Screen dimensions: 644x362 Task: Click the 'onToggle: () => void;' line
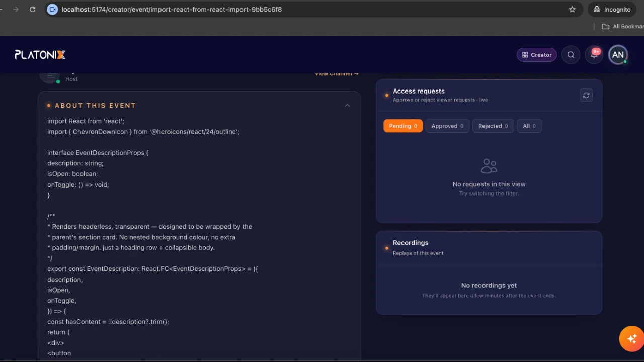[x=78, y=185]
